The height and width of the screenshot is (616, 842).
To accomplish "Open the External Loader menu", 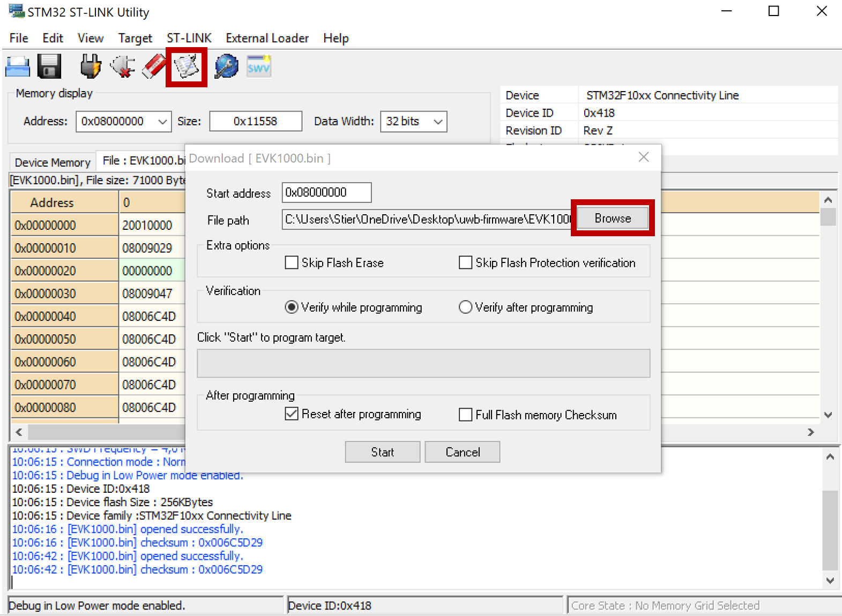I will point(267,38).
